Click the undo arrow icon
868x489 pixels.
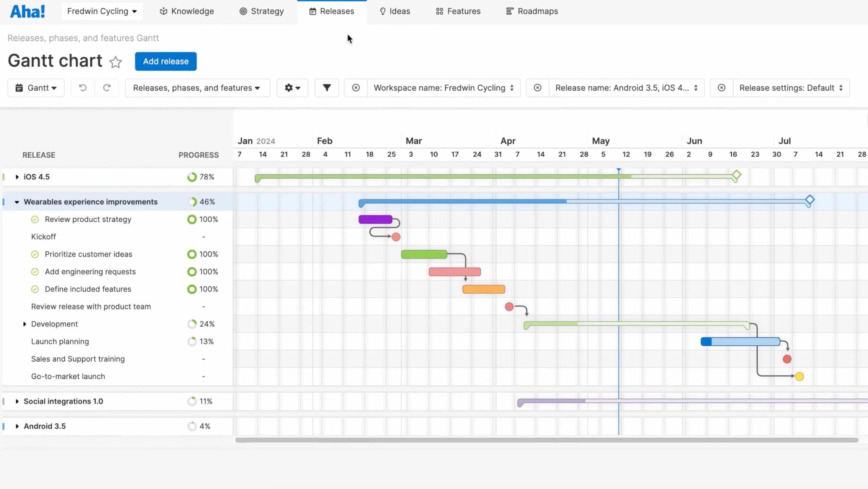[x=82, y=88]
